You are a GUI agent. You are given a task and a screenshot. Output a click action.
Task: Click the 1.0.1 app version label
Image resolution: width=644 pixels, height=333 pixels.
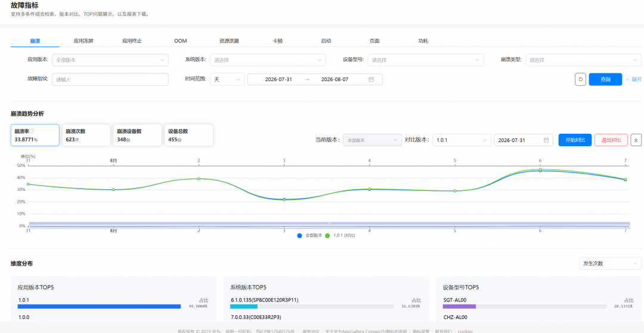[x=23, y=300]
